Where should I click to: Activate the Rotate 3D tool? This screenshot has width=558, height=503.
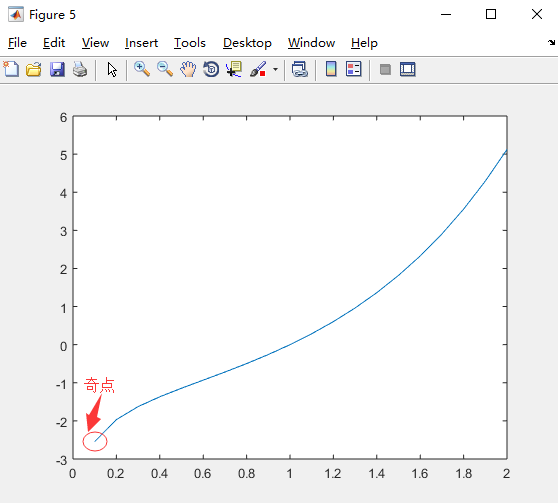click(x=211, y=69)
